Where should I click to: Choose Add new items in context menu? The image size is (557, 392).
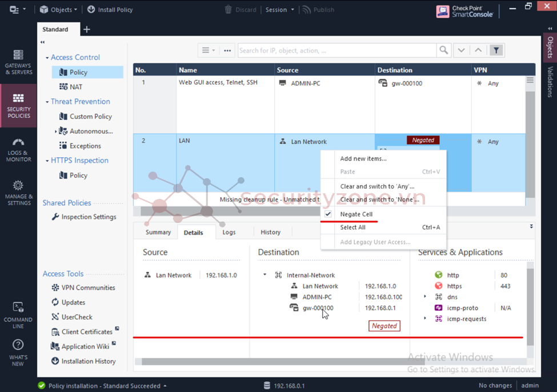tap(384, 158)
